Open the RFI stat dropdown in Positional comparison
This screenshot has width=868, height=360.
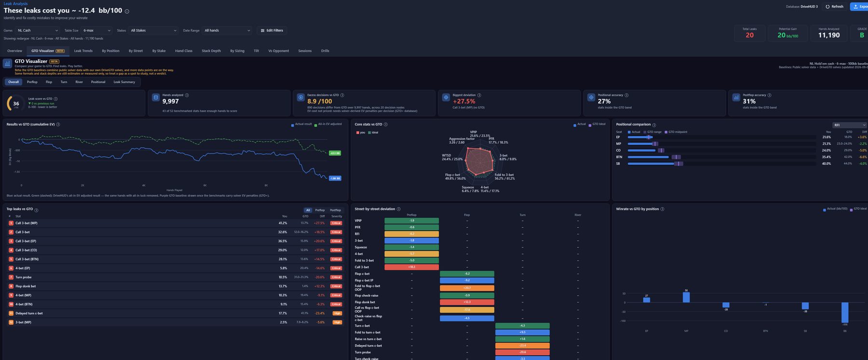(849, 125)
